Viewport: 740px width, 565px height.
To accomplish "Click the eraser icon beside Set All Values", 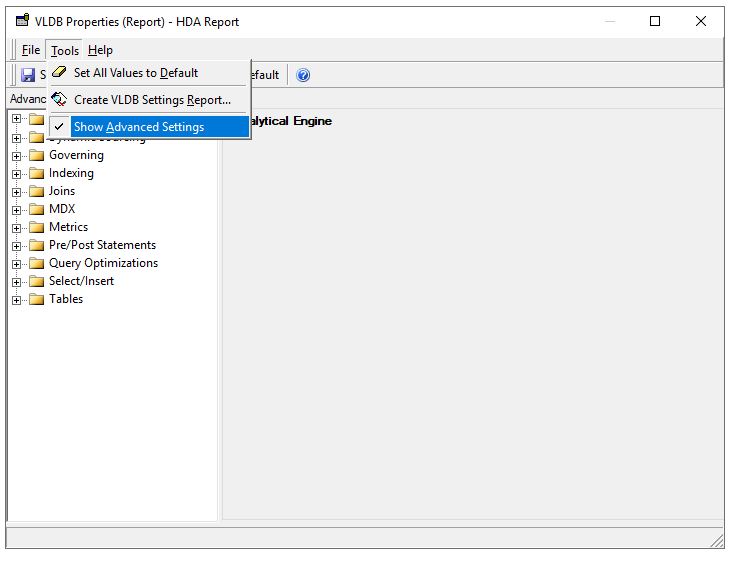I will tap(60, 73).
